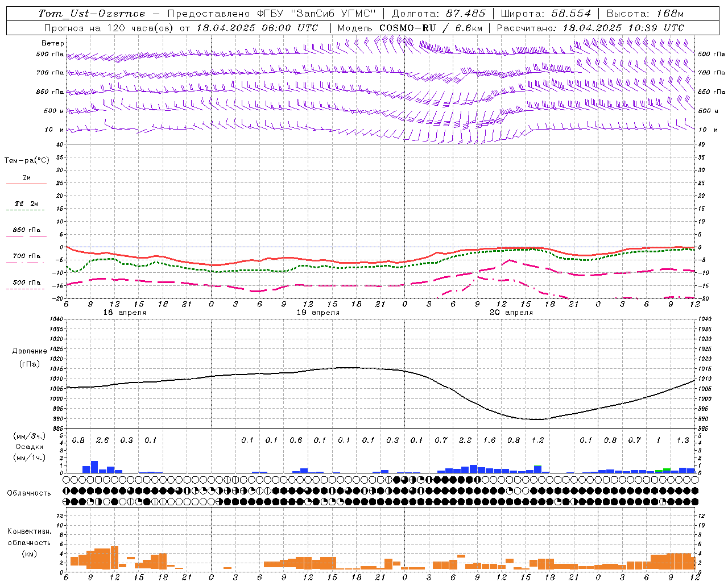Click the Тем-ра(°C) temperature panel label
Screen dimensions: 728x582
(27, 160)
